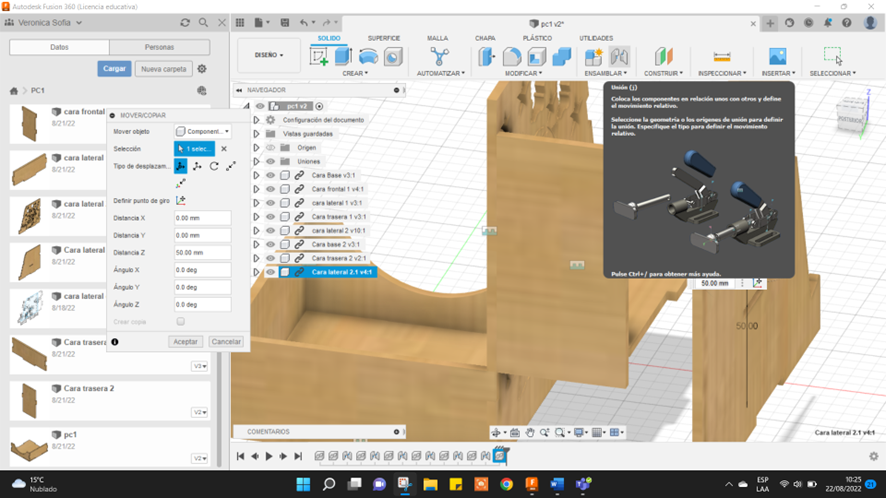
Task: Click the Orbit navigation icon
Action: 496,432
